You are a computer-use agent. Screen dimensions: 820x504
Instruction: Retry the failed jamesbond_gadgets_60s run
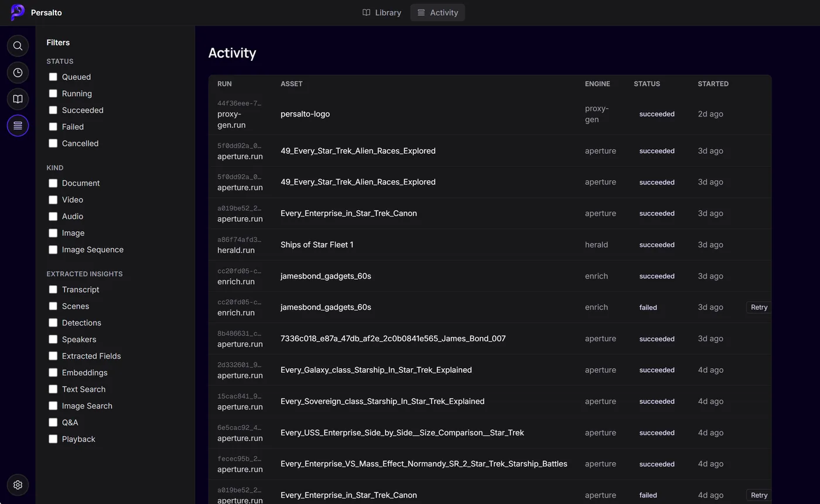(758, 307)
